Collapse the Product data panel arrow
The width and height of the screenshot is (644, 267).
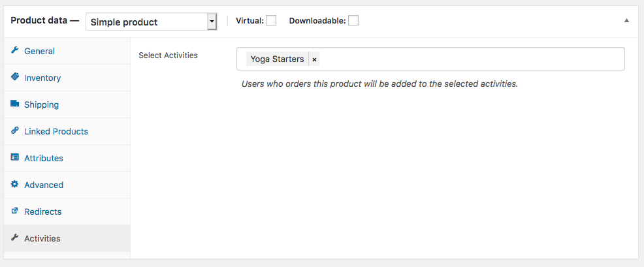pyautogui.click(x=626, y=20)
